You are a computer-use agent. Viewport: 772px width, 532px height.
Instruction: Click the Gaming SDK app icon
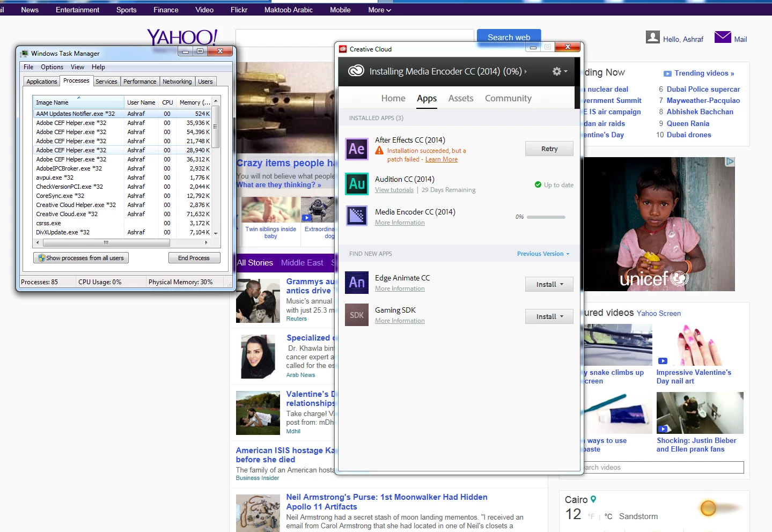click(357, 315)
